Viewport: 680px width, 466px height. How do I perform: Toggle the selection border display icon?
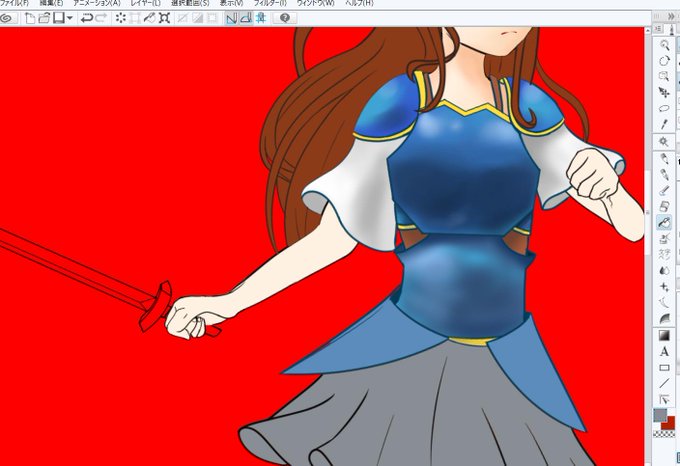pos(212,18)
